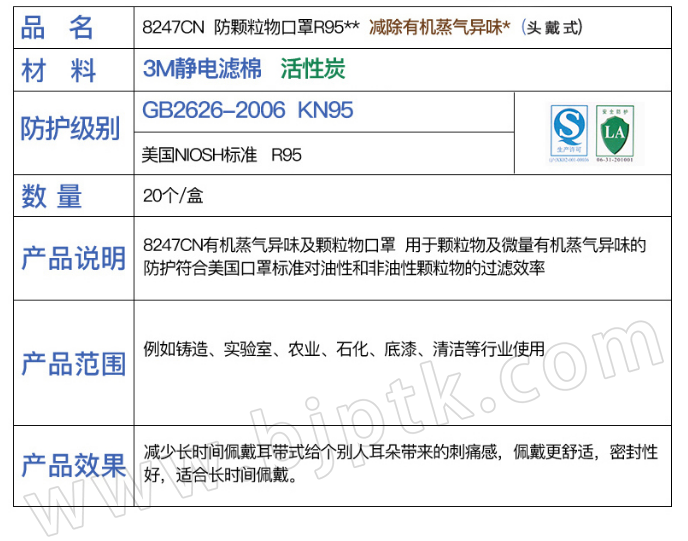688x541 pixels.
Task: Click the green text 活性炭
Action: coord(313,69)
